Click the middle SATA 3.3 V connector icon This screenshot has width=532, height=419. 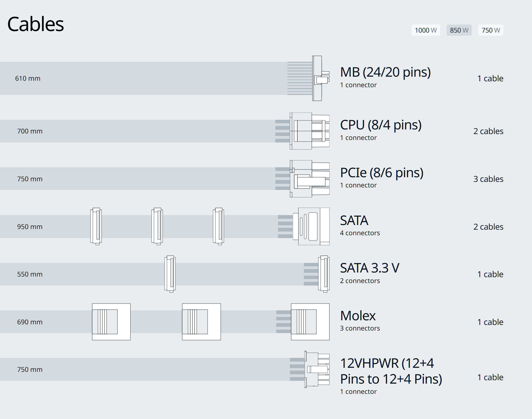click(170, 274)
